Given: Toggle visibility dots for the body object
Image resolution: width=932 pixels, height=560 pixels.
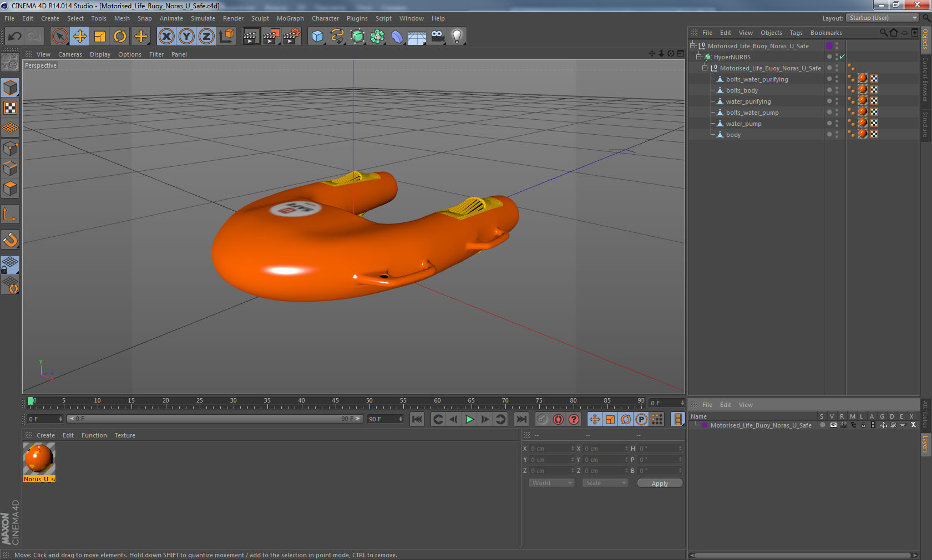Looking at the screenshot, I should click(x=837, y=135).
